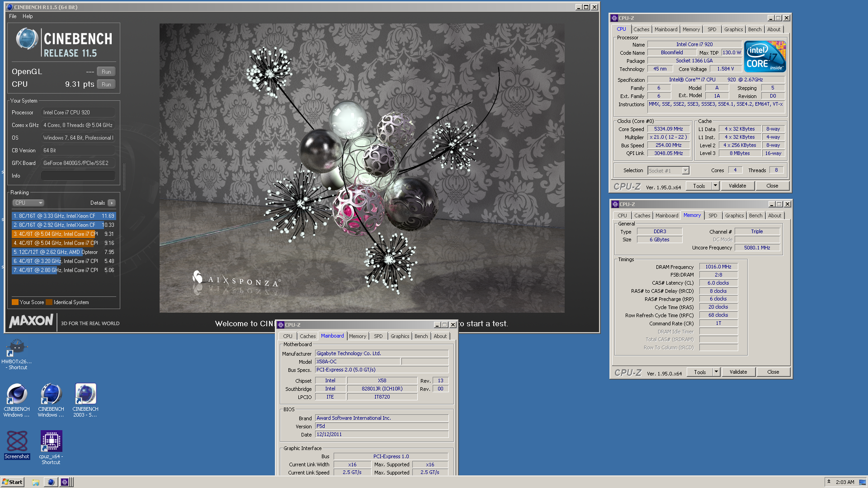Select ranking row 1 Intel Xeon 11.69
The image size is (868, 488).
tap(64, 216)
